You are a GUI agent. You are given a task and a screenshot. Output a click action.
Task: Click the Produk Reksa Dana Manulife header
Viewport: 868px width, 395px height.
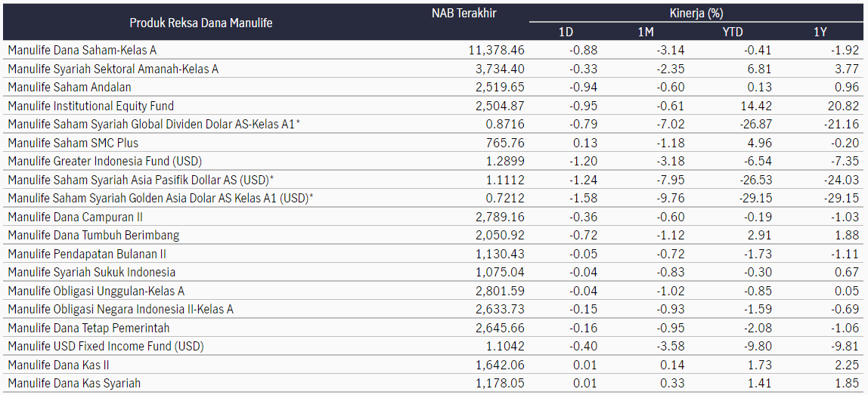click(201, 23)
